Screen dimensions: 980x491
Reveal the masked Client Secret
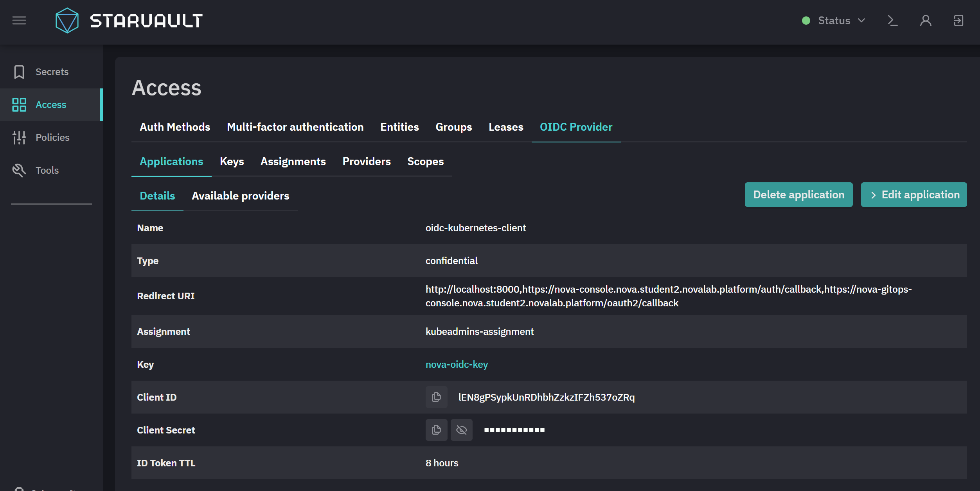click(x=462, y=430)
